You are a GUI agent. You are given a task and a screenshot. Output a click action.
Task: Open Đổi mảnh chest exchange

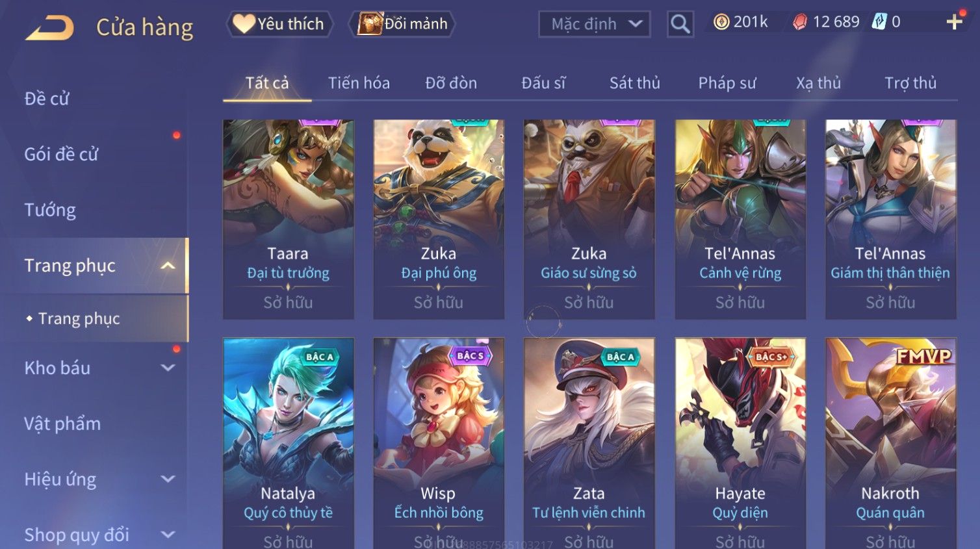point(403,24)
